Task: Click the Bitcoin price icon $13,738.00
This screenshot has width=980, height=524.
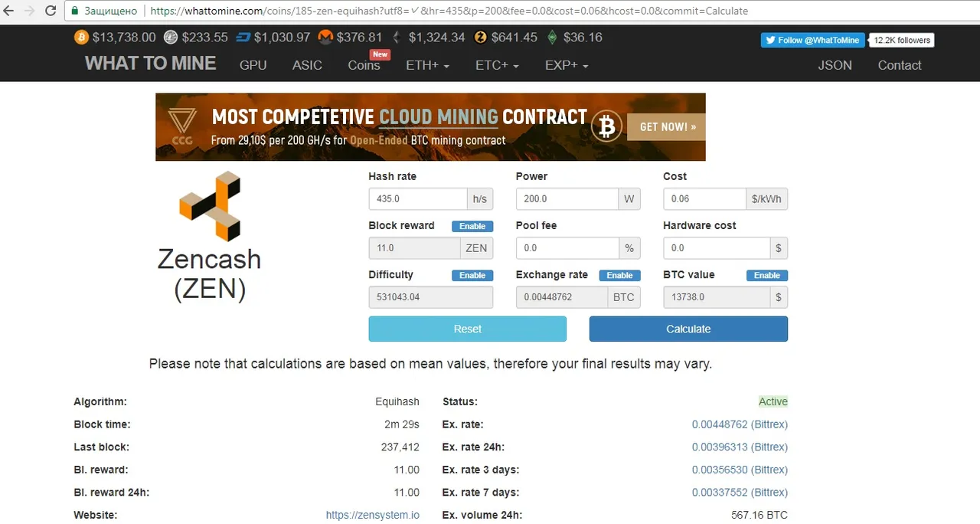Action: point(81,37)
